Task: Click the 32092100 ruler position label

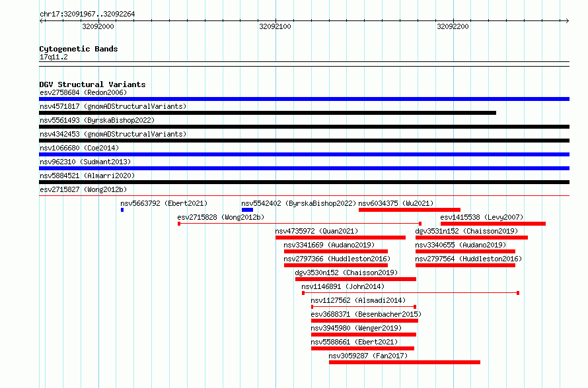Action: [276, 26]
